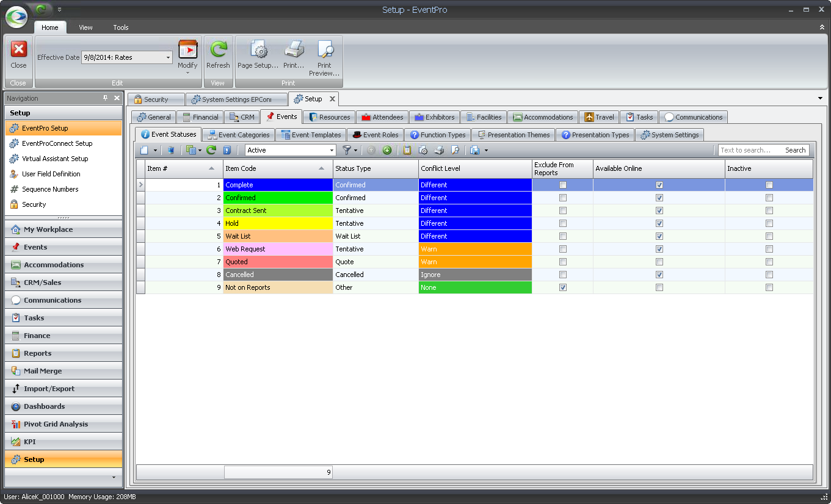Expand the save/export dropdown arrow

(486, 150)
